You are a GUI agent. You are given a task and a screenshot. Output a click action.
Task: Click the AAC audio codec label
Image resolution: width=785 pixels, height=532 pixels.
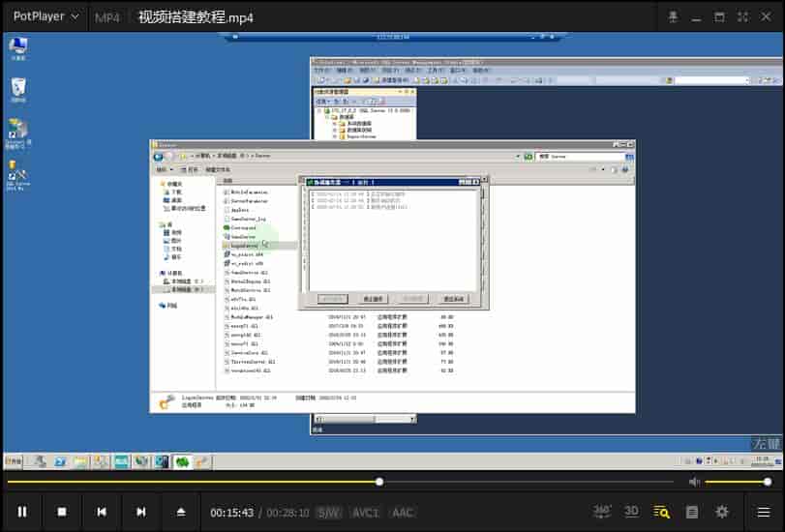(403, 513)
